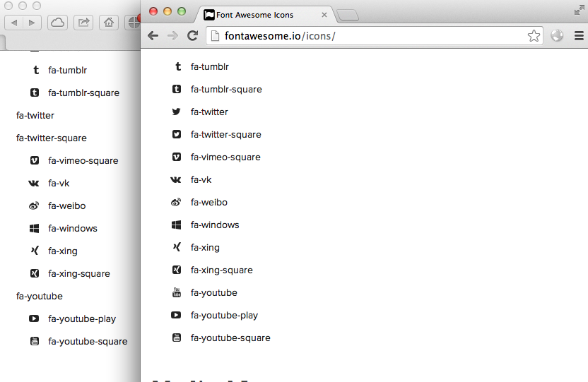This screenshot has width=588, height=382.
Task: Click the forward arrow in the Safari toolbar
Action: click(32, 23)
